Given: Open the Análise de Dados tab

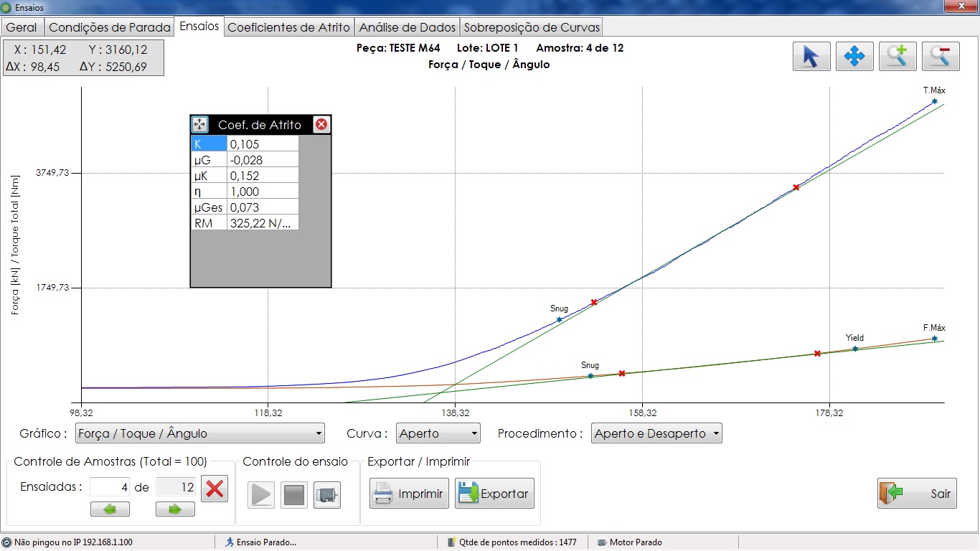Looking at the screenshot, I should coord(407,27).
